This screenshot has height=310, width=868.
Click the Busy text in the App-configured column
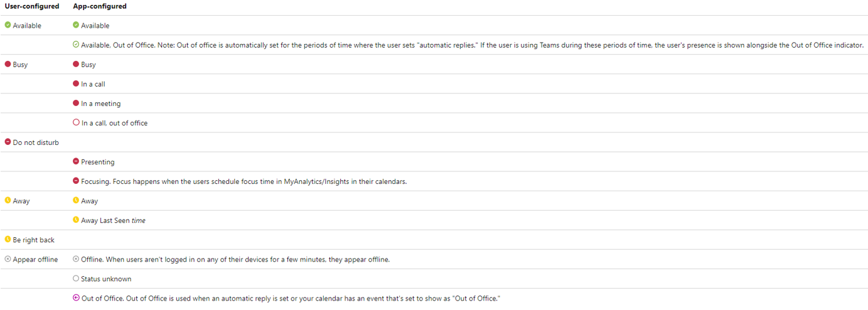click(88, 65)
